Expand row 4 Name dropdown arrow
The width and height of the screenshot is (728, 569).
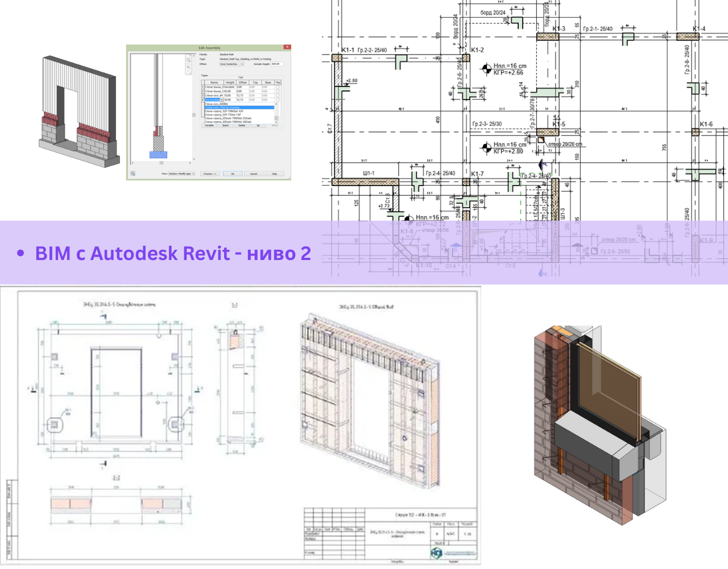point(222,100)
